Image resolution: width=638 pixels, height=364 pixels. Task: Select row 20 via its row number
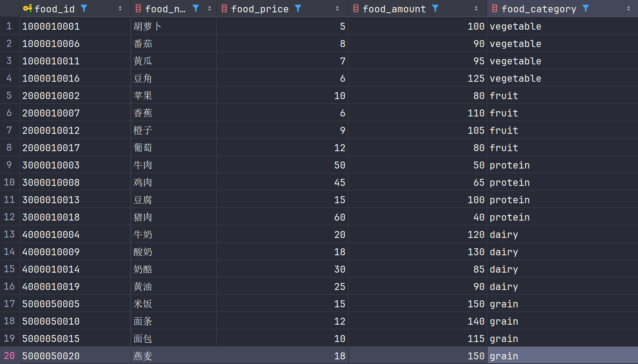9,356
